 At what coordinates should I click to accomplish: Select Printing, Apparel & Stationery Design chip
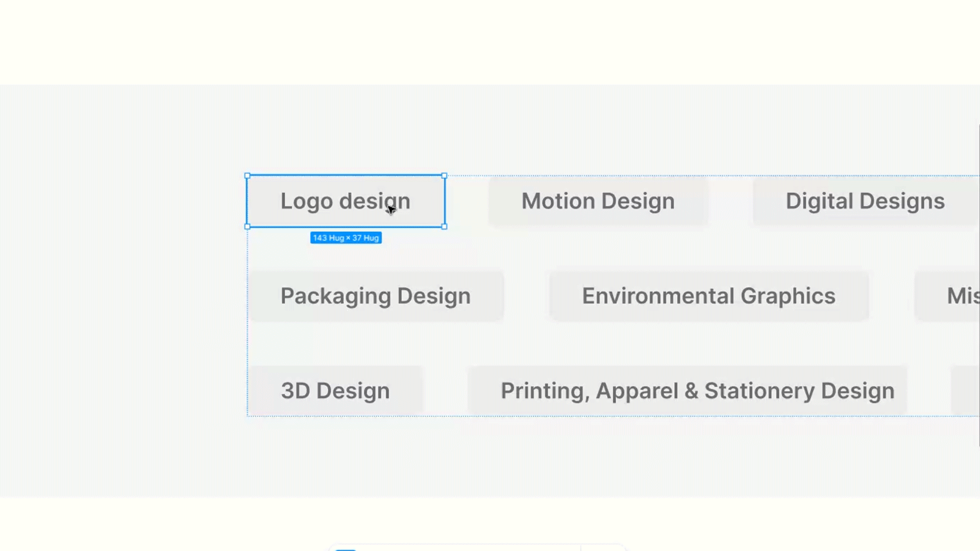(x=697, y=391)
